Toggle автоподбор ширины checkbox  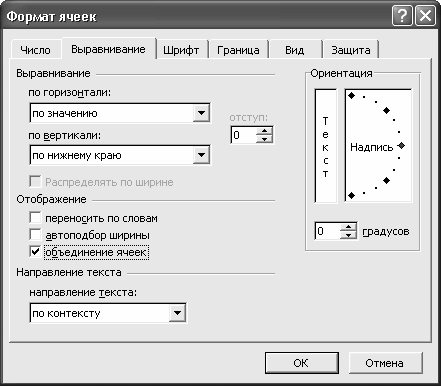pos(35,235)
